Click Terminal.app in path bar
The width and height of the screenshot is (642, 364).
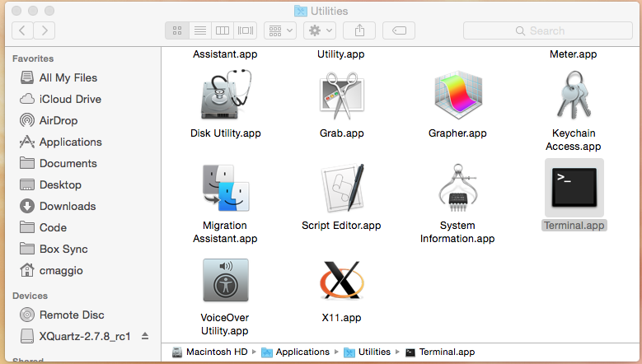(x=440, y=352)
